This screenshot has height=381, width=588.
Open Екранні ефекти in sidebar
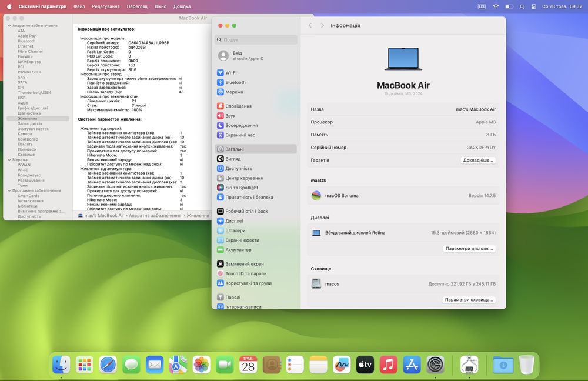tap(256, 240)
